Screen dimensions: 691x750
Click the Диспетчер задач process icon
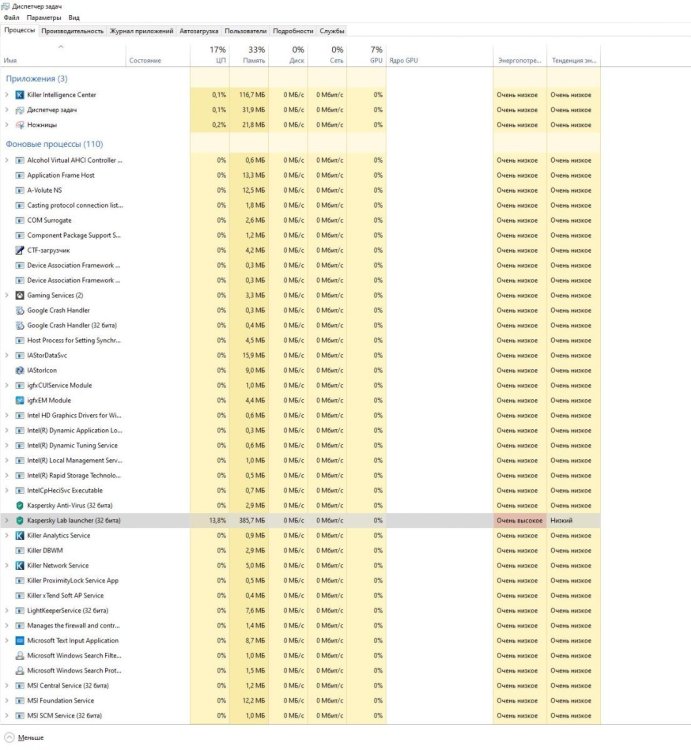[20, 110]
